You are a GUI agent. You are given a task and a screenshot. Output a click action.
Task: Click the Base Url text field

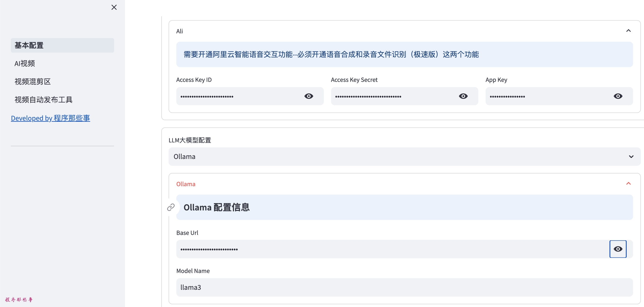pos(391,249)
